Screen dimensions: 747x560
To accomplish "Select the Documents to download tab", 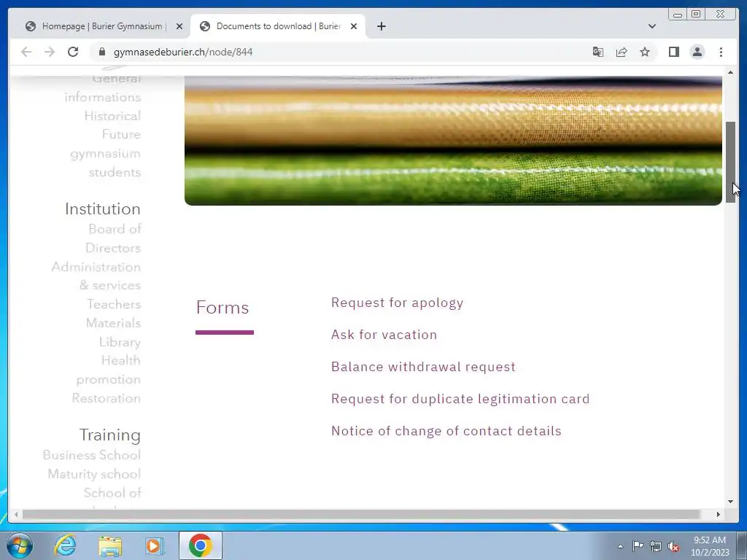I will coord(278,26).
